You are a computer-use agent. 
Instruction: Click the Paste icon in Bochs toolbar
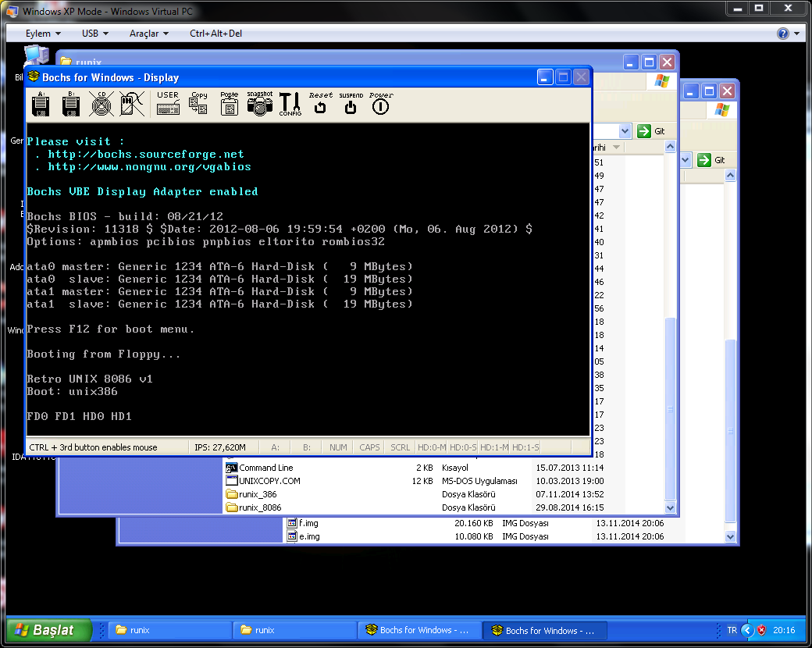229,103
